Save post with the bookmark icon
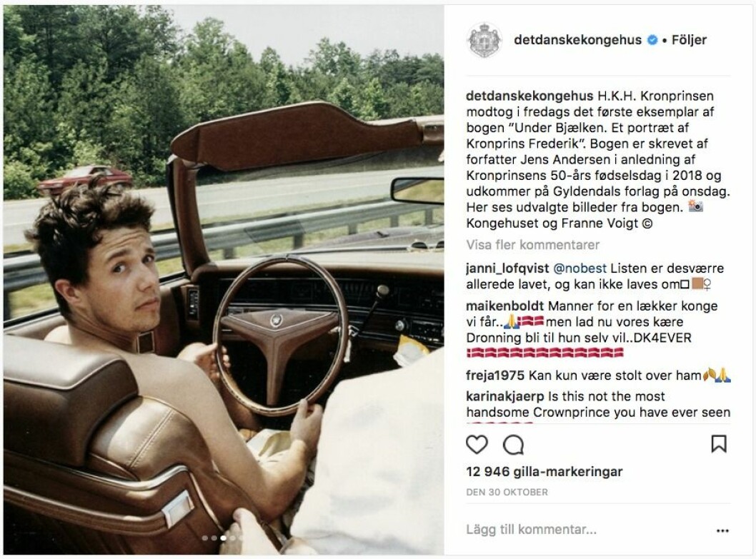Screen dimensions: 756x559 [719, 444]
